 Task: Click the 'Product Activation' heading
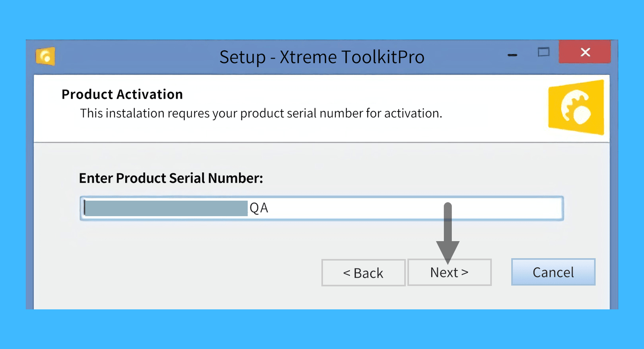[x=122, y=94]
